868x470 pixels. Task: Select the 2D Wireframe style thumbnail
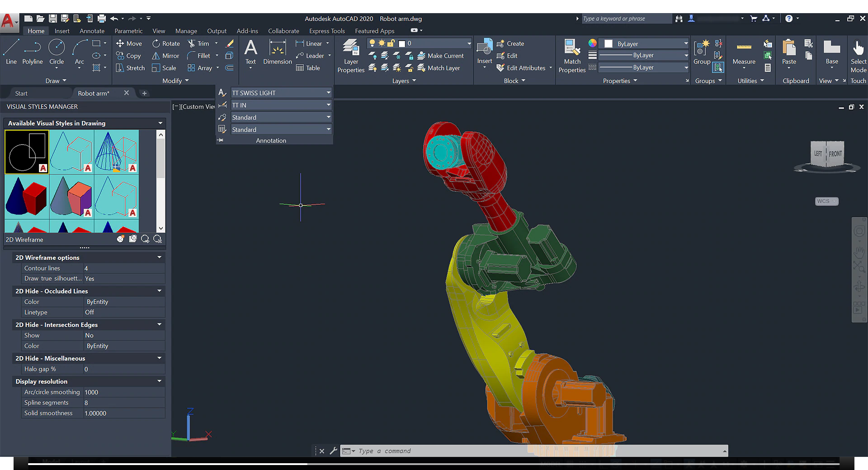[27, 152]
